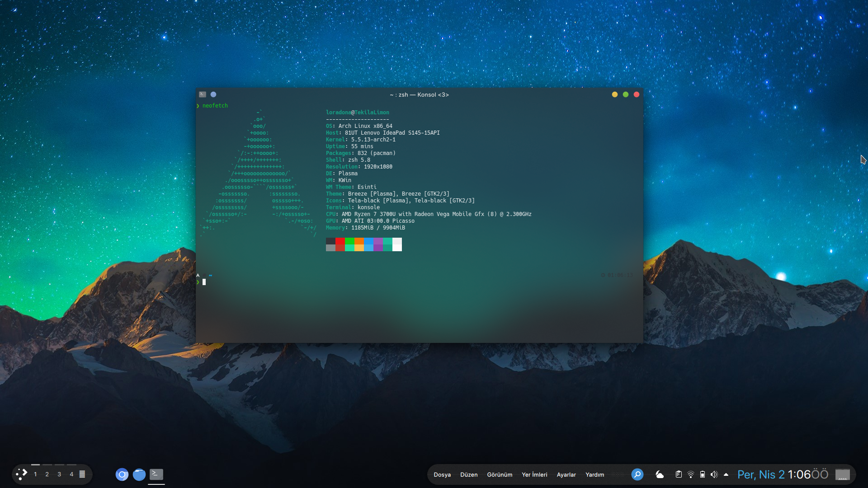Open the application launcher icon
868x488 pixels.
pyautogui.click(x=21, y=474)
